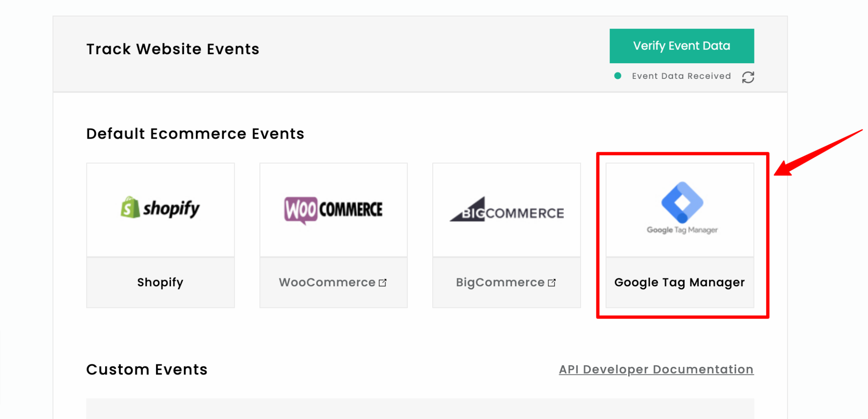Open the external link icon next to BigCommerce
The width and height of the screenshot is (868, 419).
click(x=552, y=282)
